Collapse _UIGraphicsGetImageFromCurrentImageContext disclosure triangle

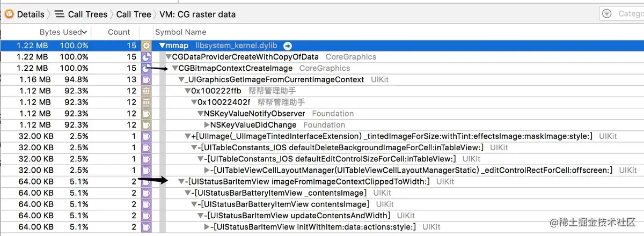pos(181,79)
